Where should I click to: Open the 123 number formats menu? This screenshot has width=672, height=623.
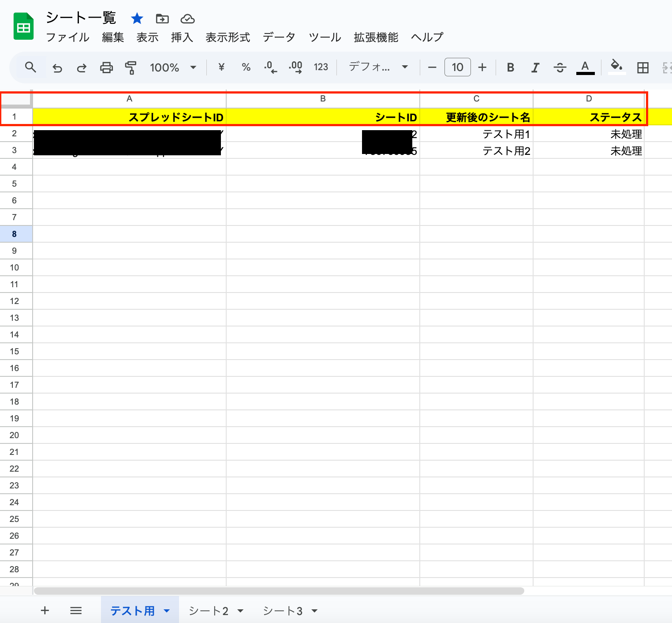point(321,67)
